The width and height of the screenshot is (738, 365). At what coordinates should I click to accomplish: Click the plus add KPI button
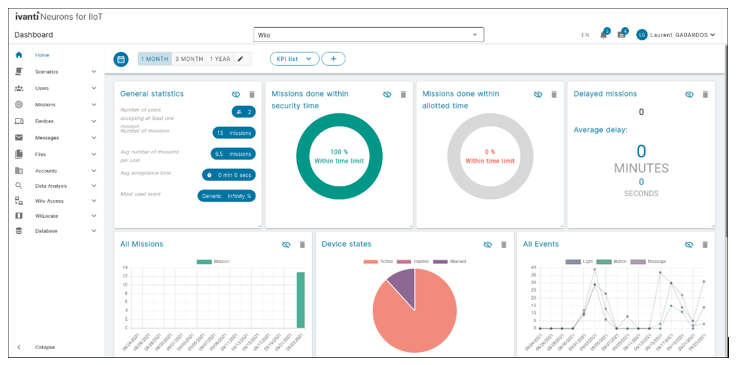coord(334,59)
